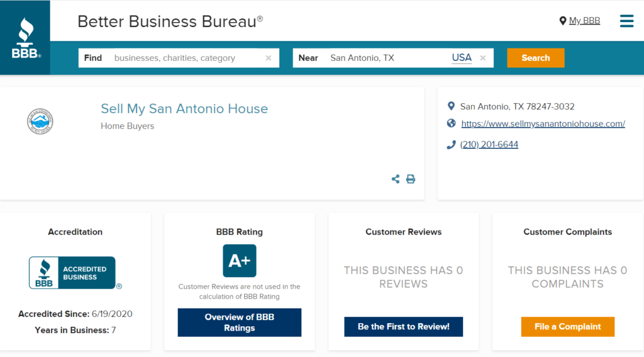Click the Better Business Bureau heading

tap(170, 21)
